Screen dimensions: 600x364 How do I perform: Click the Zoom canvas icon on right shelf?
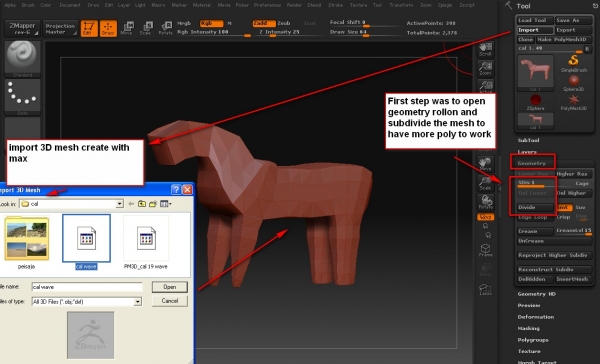click(485, 68)
